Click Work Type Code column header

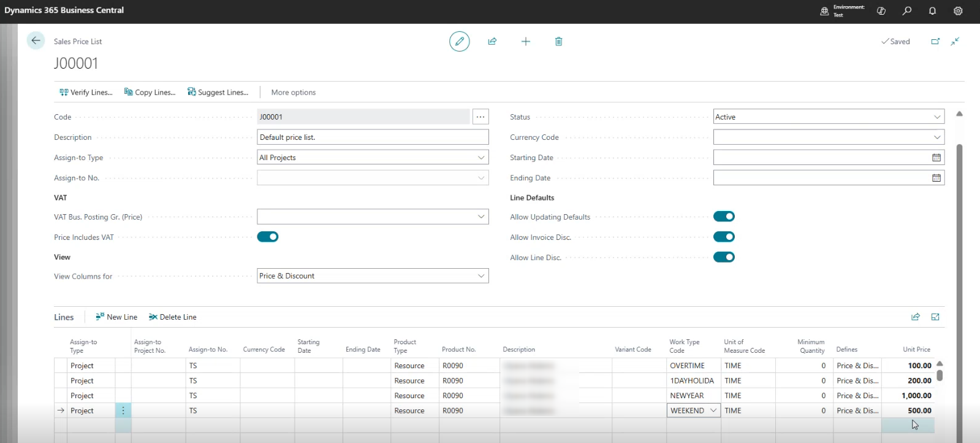tap(684, 346)
